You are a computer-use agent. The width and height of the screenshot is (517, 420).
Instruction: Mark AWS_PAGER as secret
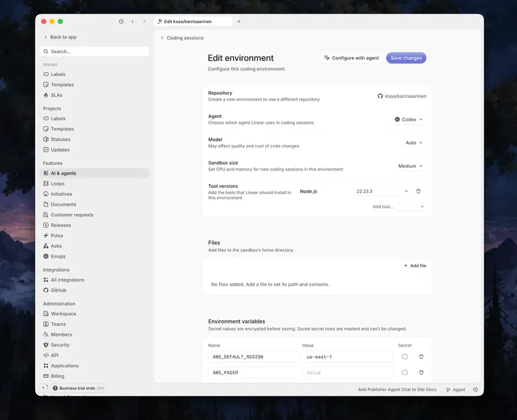point(404,373)
